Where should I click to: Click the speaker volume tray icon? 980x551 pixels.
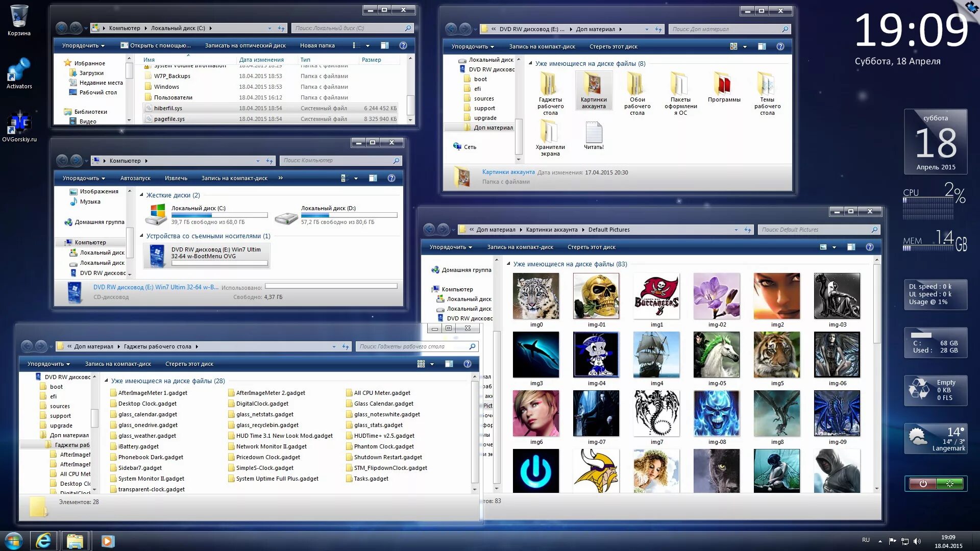pyautogui.click(x=917, y=541)
